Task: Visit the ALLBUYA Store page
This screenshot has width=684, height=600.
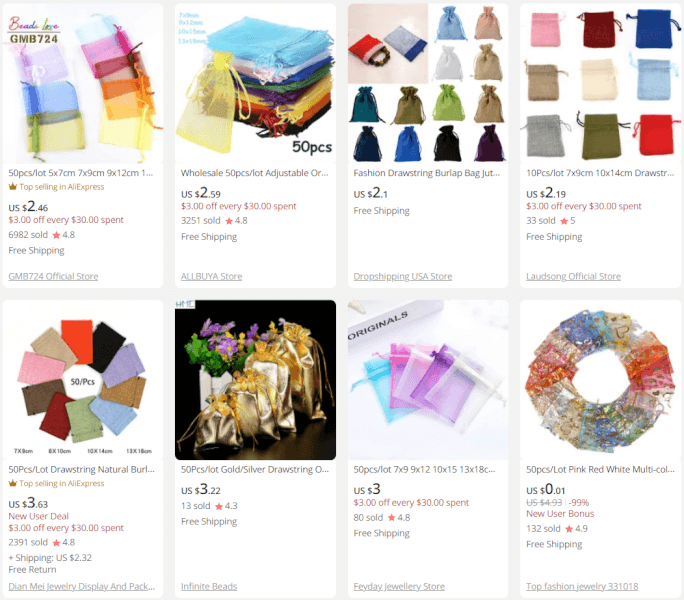Action: tap(212, 276)
